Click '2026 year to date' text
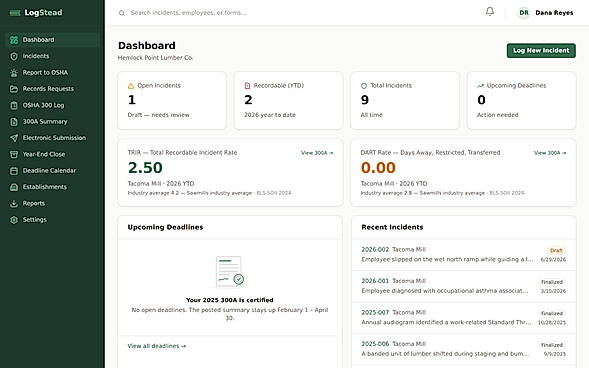The width and height of the screenshot is (589, 368). pos(270,115)
